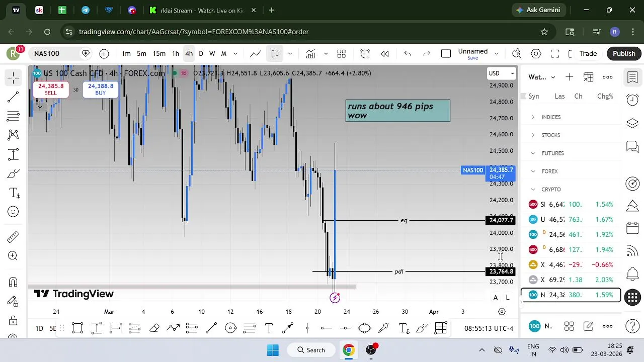Click the 24,388.8 BUY button
This screenshot has width=644, height=362.
(100, 89)
